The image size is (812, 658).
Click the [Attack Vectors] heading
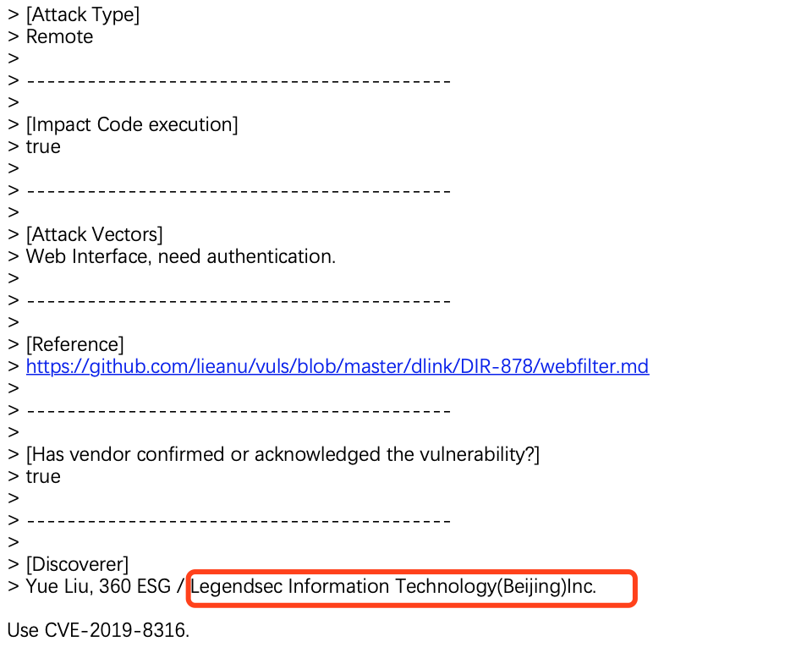tap(94, 234)
